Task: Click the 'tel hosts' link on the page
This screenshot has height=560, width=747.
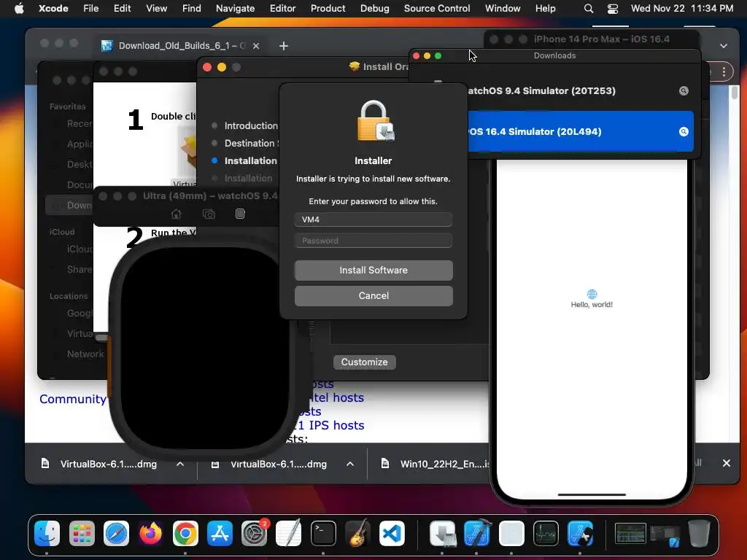Action: (x=337, y=397)
